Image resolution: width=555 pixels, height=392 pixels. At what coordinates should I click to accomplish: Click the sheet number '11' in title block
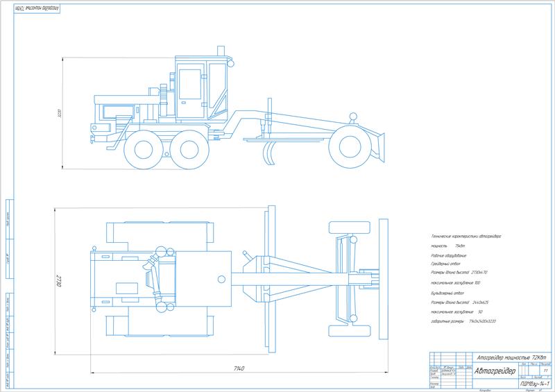[545, 370]
